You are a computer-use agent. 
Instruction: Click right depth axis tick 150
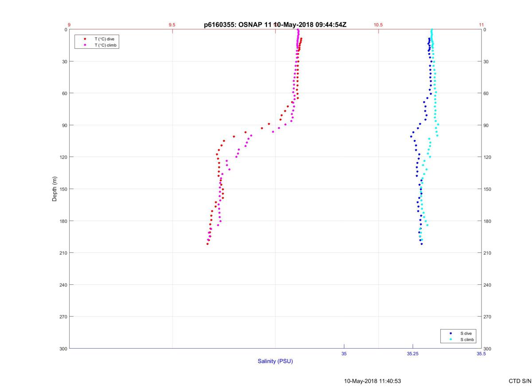488,189
